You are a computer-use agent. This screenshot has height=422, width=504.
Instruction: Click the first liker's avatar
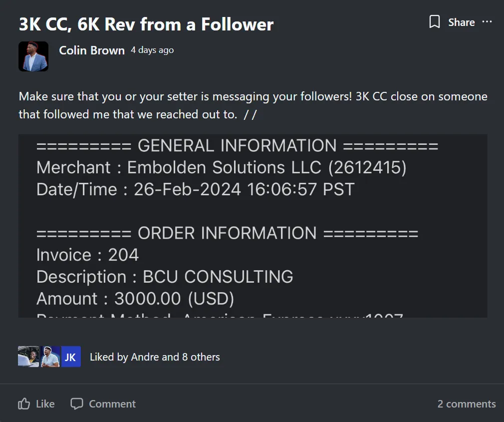28,357
